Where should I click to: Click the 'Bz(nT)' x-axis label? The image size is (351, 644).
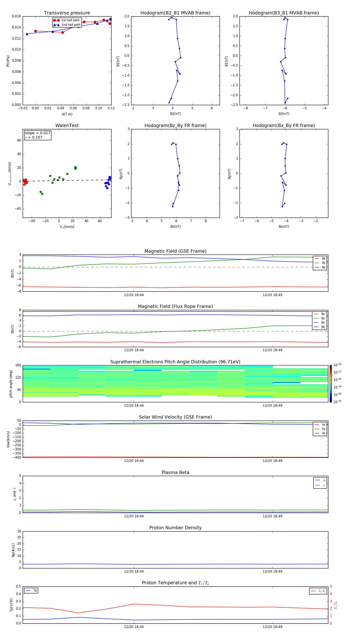pyautogui.click(x=175, y=227)
